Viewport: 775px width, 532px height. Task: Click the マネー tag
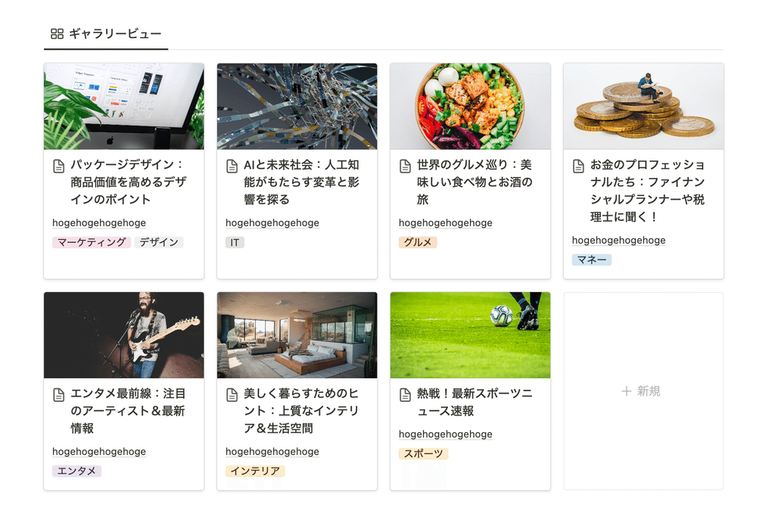coord(592,260)
